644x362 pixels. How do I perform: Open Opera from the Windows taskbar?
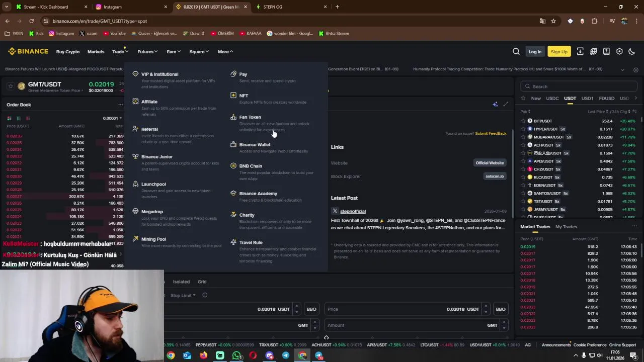pyautogui.click(x=253, y=355)
